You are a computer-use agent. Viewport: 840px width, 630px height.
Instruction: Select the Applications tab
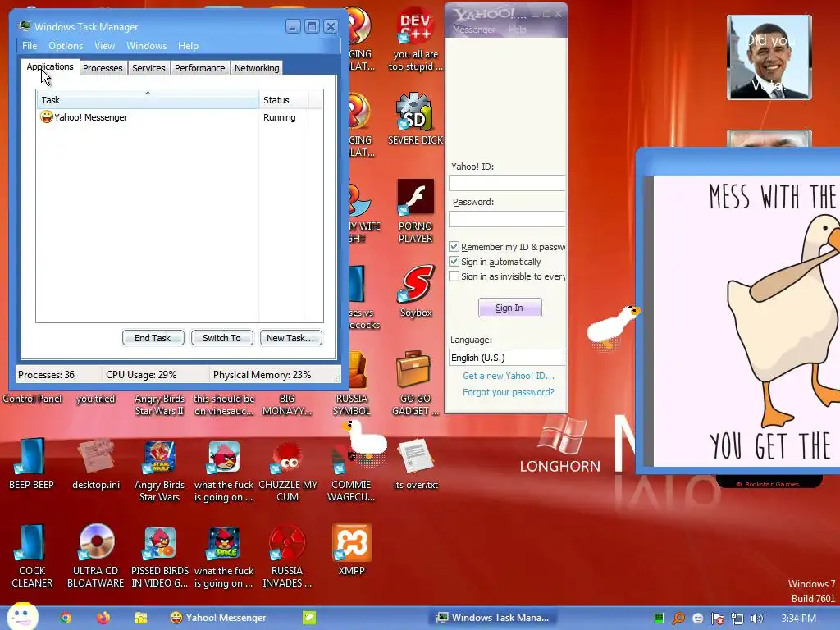(50, 67)
